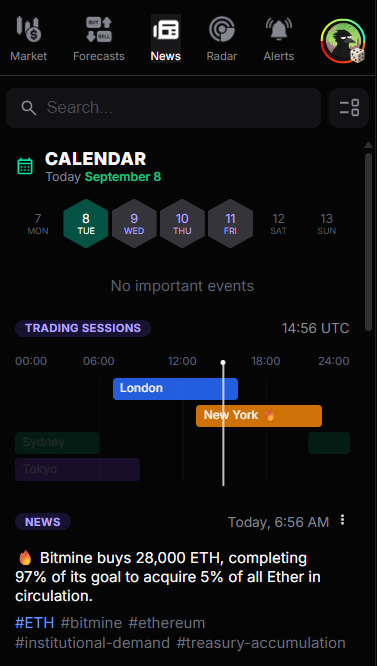
Task: Open the Alerts bell icon
Action: 279,29
